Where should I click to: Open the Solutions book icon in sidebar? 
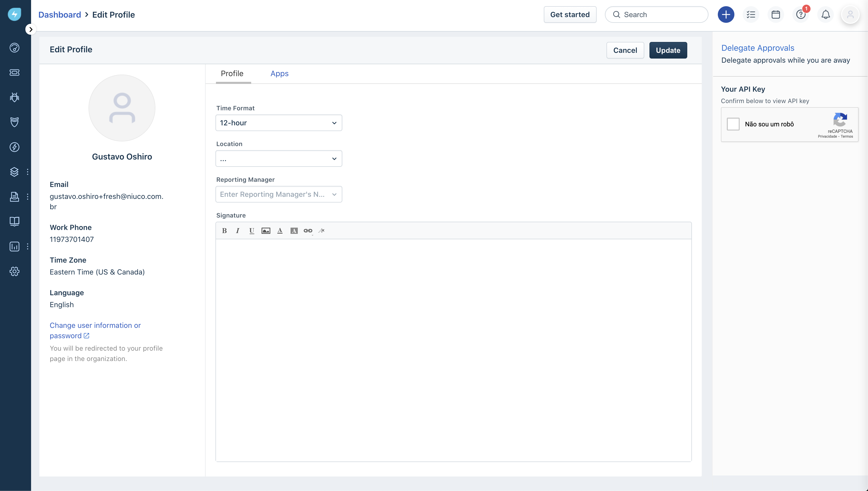pos(14,222)
